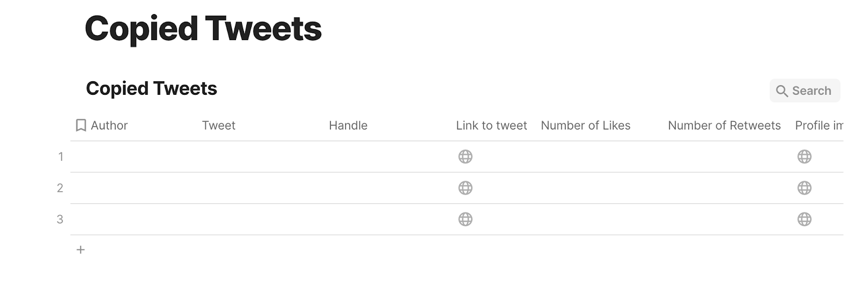
Task: Click the Copied Tweets table title
Action: [x=151, y=88]
